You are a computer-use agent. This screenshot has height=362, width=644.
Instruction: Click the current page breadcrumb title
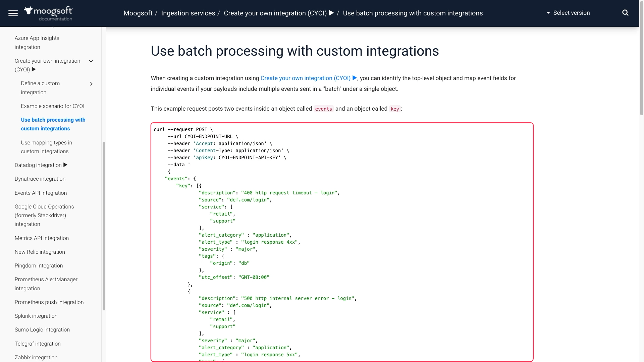click(413, 13)
